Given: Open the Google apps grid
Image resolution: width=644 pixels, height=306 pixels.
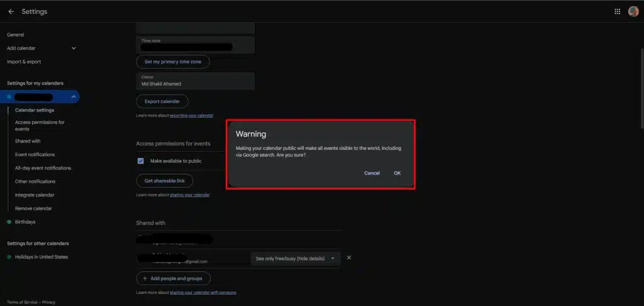Looking at the screenshot, I should 617,11.
